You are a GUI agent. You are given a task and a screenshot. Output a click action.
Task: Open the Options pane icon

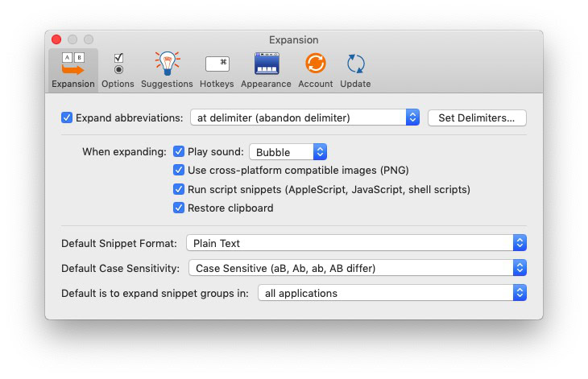tap(118, 64)
